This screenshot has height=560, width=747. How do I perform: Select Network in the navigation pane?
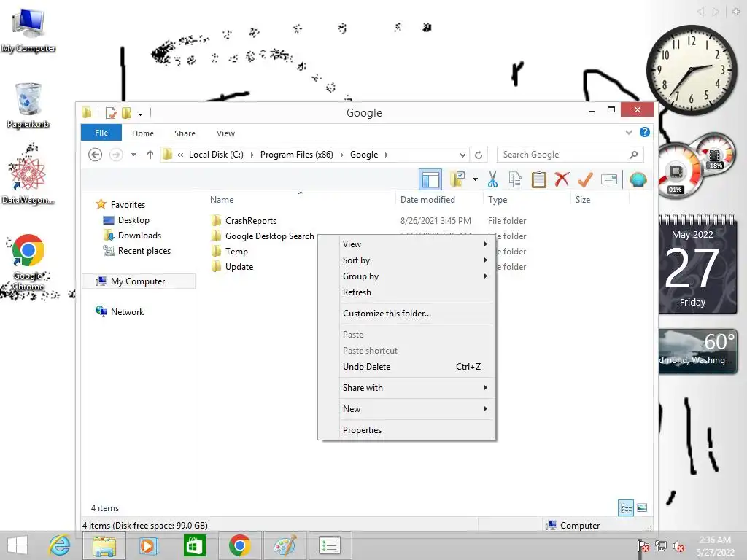(127, 312)
